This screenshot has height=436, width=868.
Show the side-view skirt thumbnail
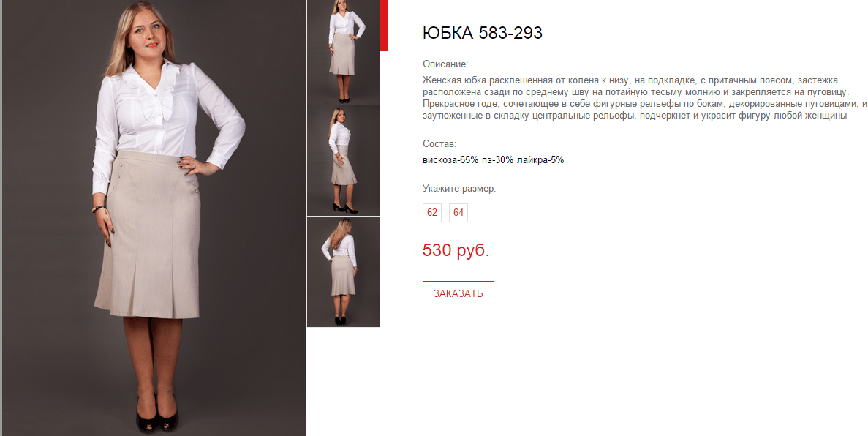coord(344,161)
